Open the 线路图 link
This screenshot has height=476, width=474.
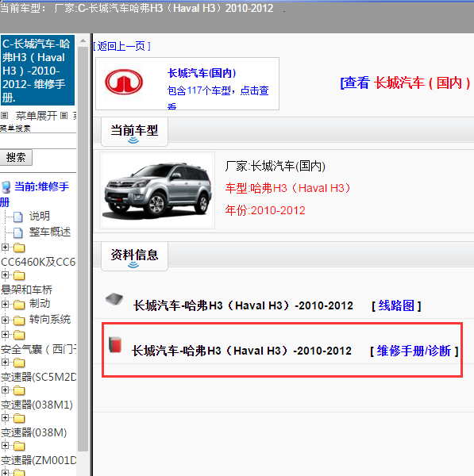click(396, 305)
